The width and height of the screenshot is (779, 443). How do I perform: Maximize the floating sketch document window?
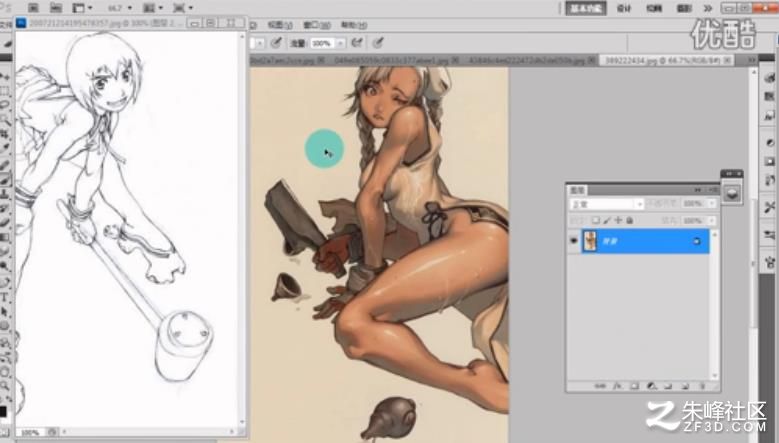[211, 22]
